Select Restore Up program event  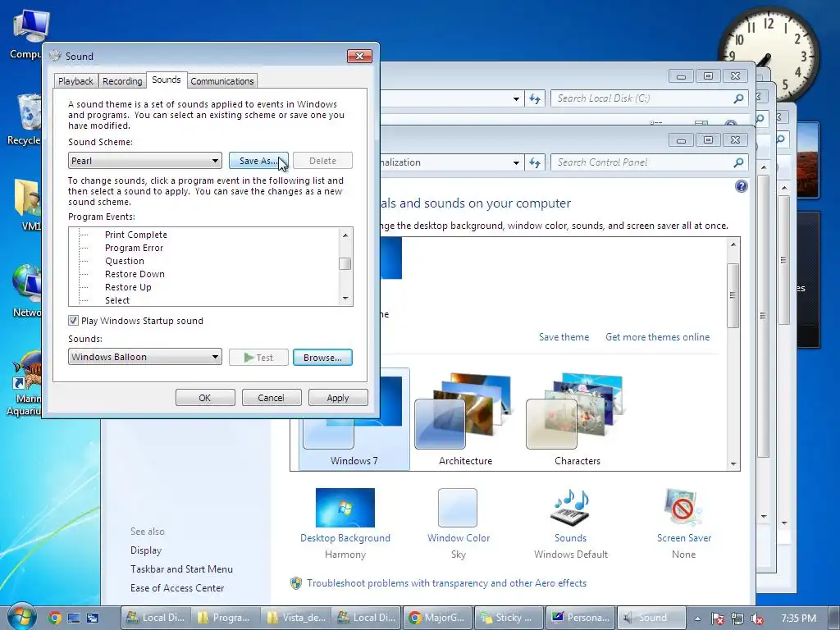[x=128, y=287]
